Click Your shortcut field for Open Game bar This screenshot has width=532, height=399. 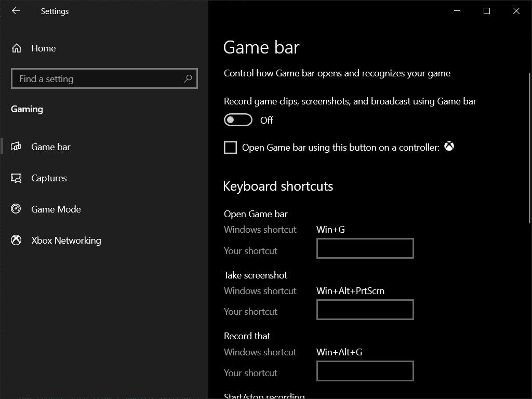pos(365,248)
